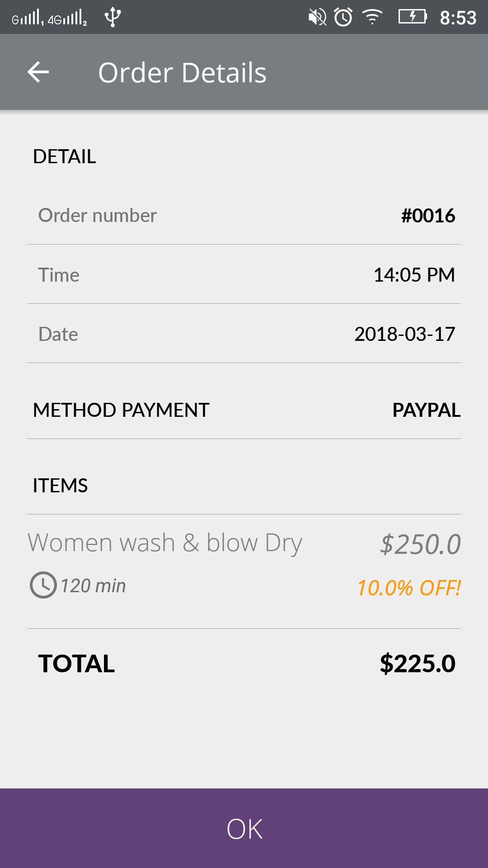The height and width of the screenshot is (868, 488).
Task: Tap the USB connection status icon
Action: [113, 17]
